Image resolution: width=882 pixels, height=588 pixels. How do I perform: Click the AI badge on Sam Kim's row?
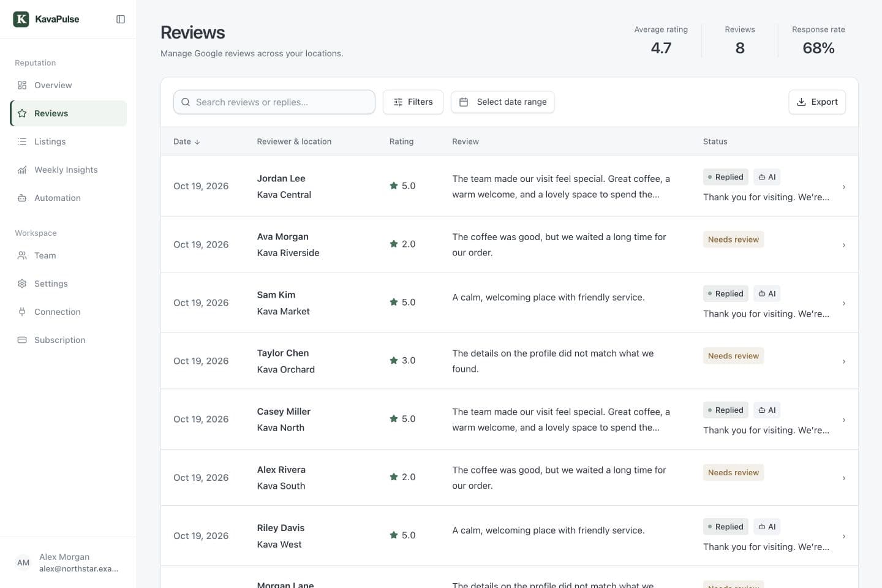(767, 293)
